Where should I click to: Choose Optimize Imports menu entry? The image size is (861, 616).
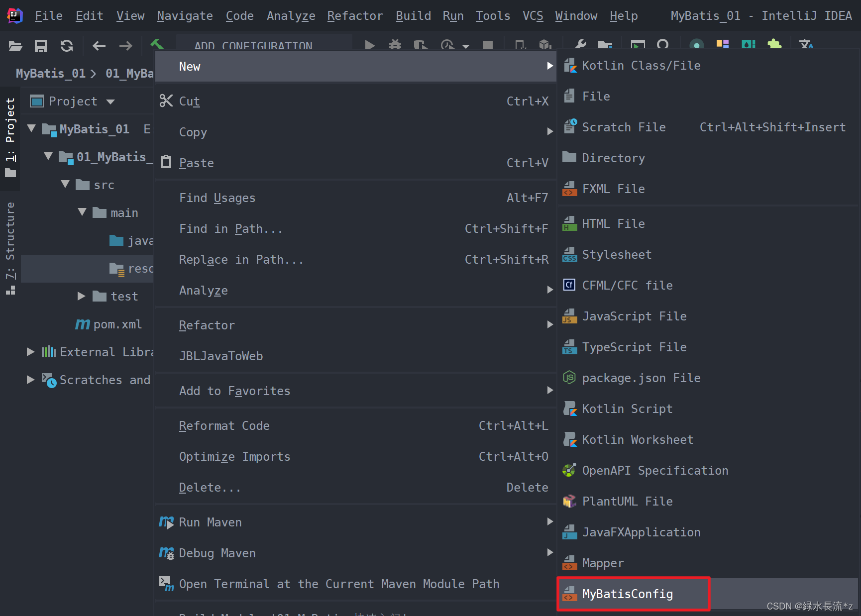[x=355, y=456]
